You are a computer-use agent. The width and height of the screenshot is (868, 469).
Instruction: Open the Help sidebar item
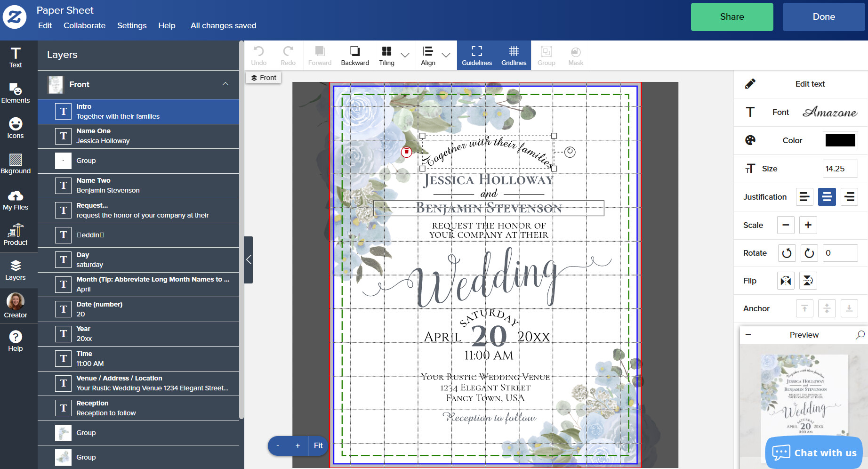coord(16,341)
